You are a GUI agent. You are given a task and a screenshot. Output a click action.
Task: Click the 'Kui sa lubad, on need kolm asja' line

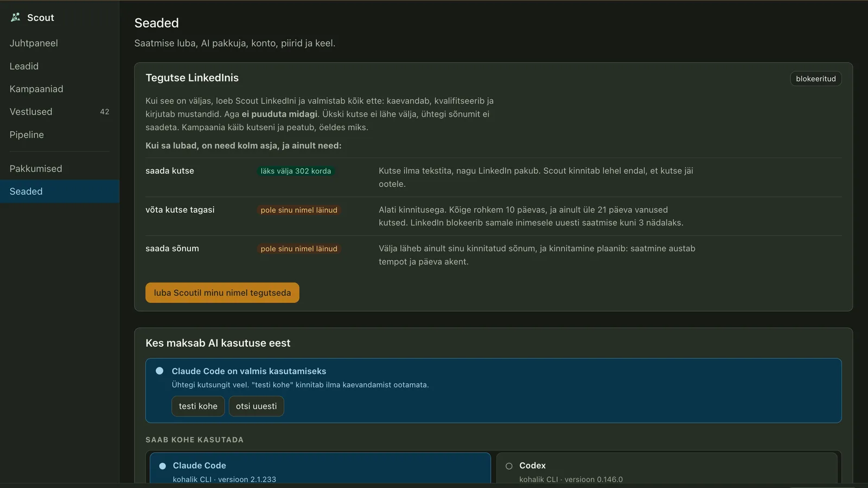[244, 145]
